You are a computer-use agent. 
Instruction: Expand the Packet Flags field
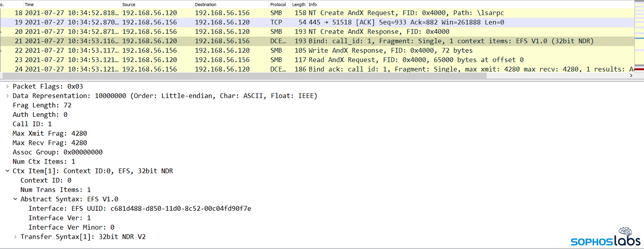pyautogui.click(x=7, y=86)
